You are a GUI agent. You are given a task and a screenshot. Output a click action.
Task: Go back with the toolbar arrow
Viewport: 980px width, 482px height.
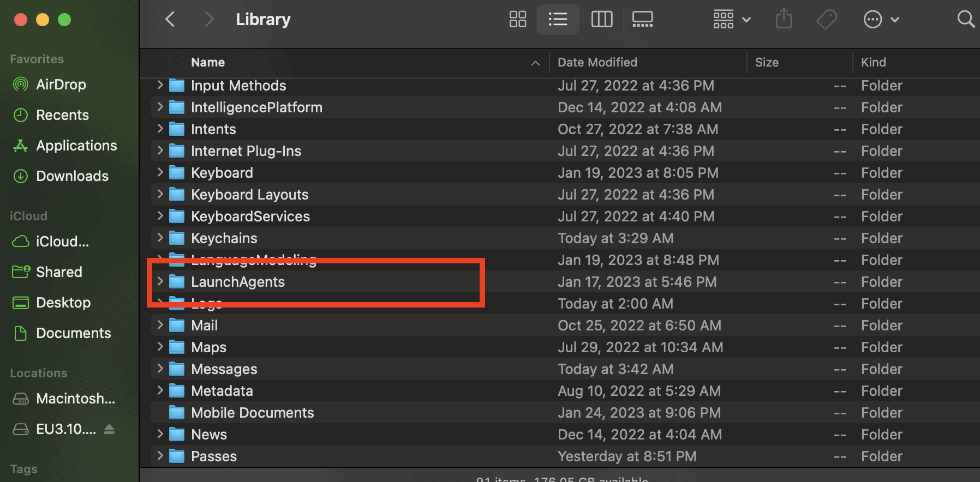170,20
